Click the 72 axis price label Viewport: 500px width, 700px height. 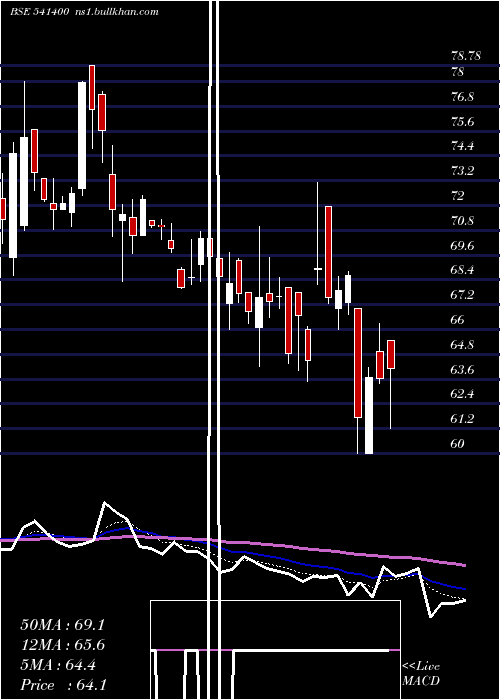coord(458,196)
